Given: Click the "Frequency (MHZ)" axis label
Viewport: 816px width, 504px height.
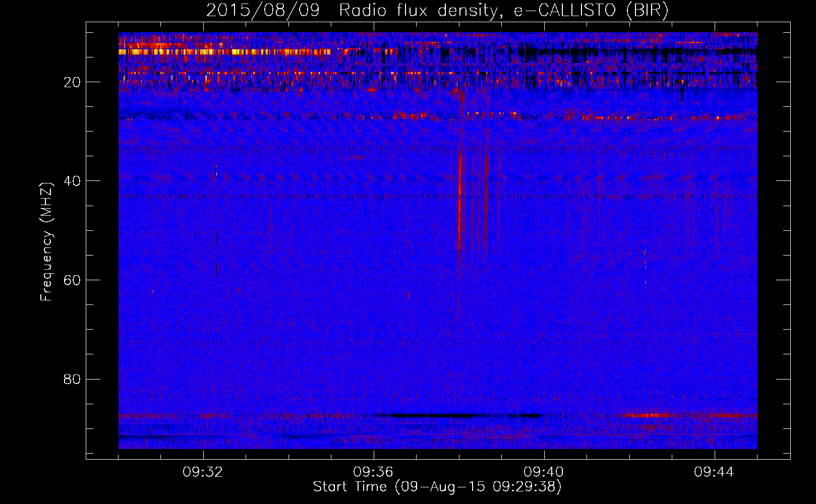Looking at the screenshot, I should 46,241.
